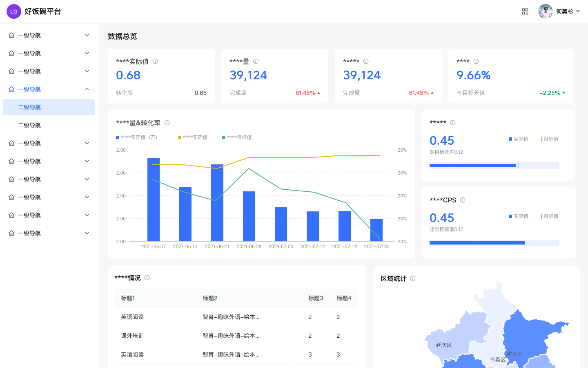Image resolution: width=588 pixels, height=368 pixels.
Task: Click info icon beside ****量&转化率 title
Action: (167, 123)
